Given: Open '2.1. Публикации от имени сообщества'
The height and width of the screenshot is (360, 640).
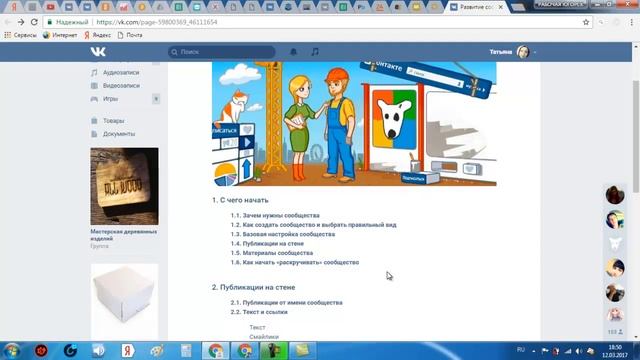Looking at the screenshot, I should (x=287, y=302).
